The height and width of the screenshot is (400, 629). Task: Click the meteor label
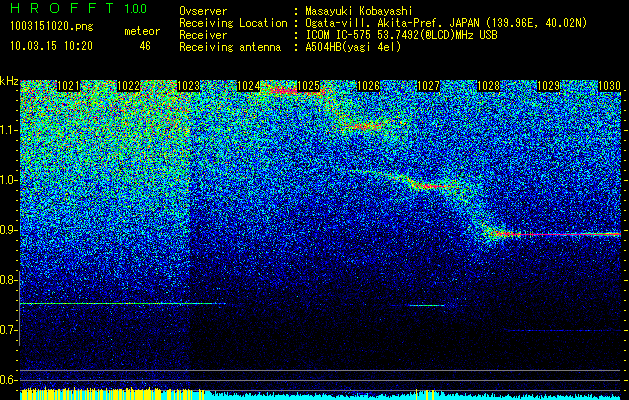142,31
